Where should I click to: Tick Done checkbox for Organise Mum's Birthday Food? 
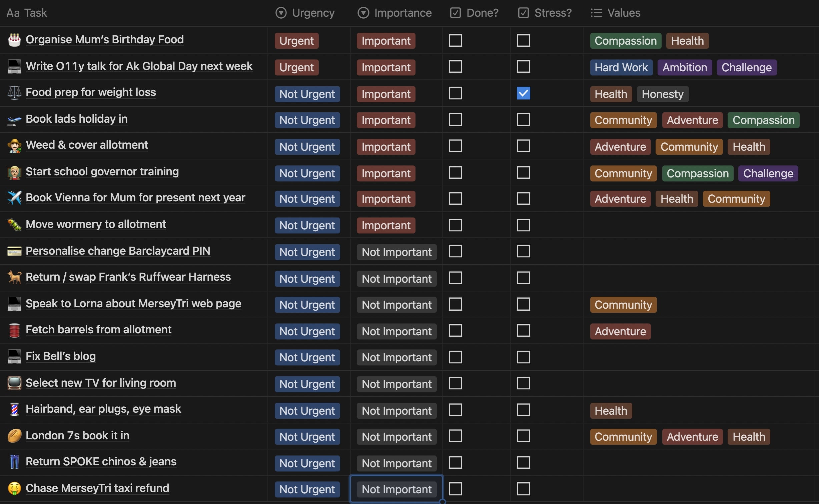point(455,41)
